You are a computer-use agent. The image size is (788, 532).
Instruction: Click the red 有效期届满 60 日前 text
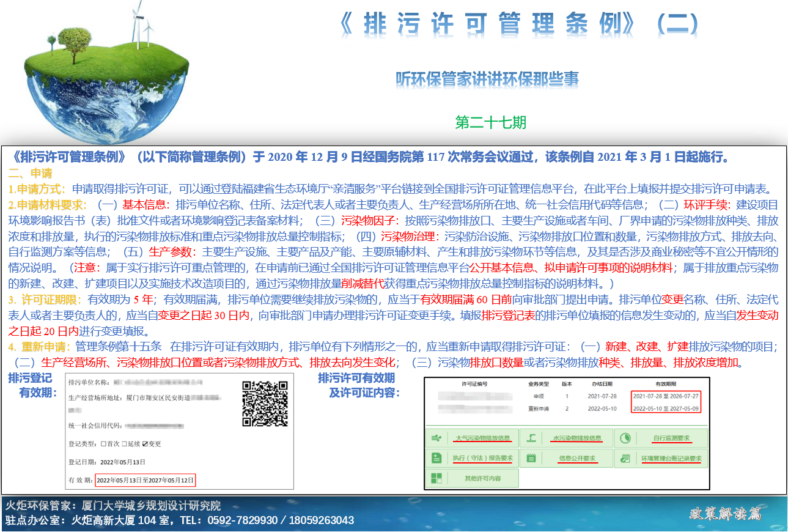[466, 300]
